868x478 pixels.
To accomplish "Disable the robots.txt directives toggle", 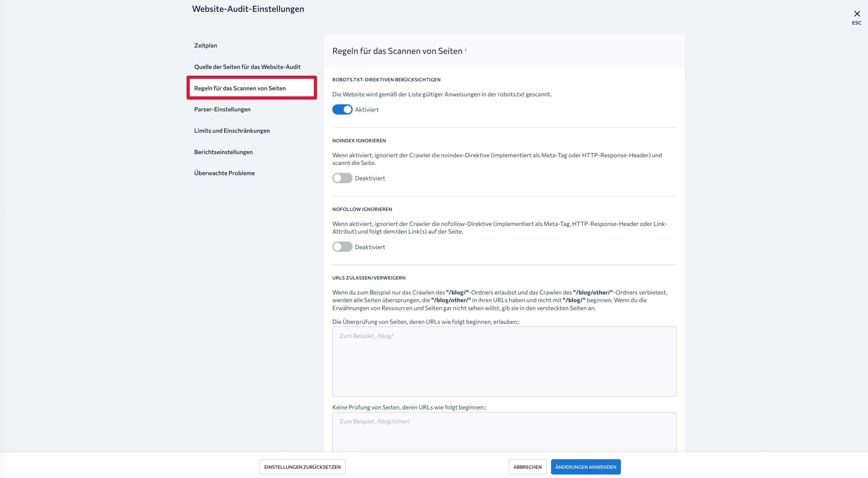I will [x=342, y=110].
